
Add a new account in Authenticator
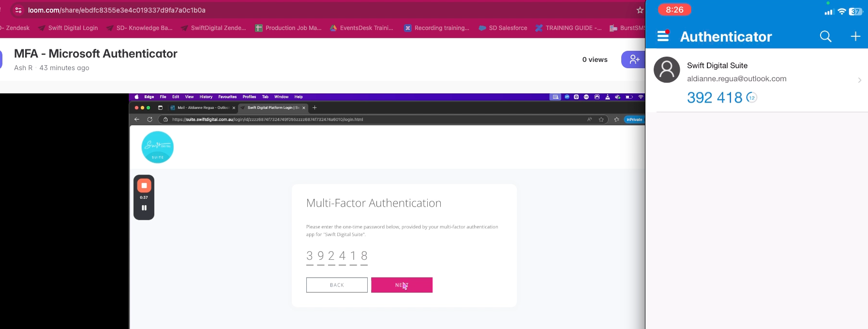855,36
